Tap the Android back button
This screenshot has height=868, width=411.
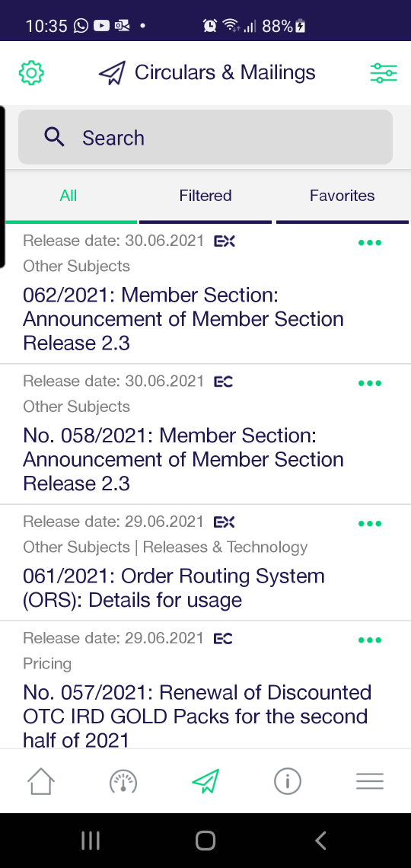click(x=320, y=841)
